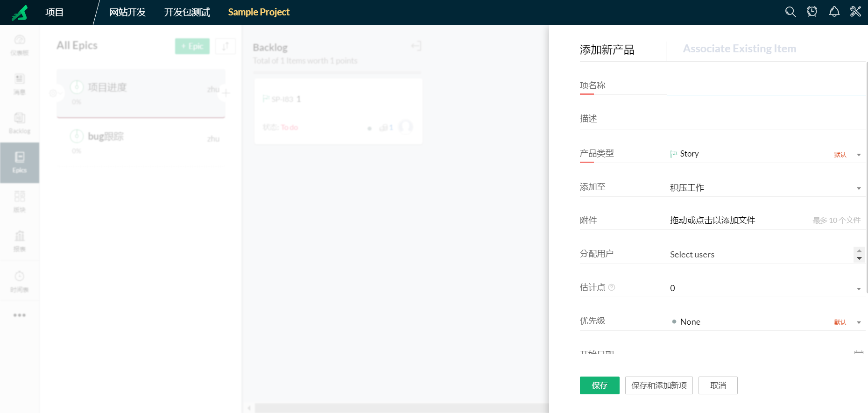The height and width of the screenshot is (413, 868).
Task: Click the search magnifier icon
Action: pyautogui.click(x=790, y=12)
